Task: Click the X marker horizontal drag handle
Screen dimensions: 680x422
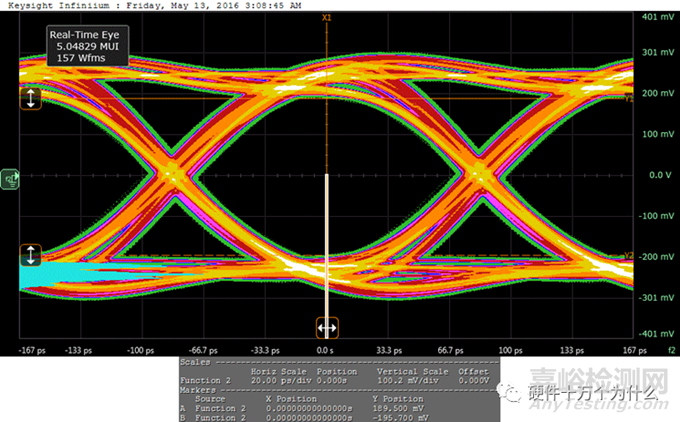Action: pyautogui.click(x=327, y=327)
